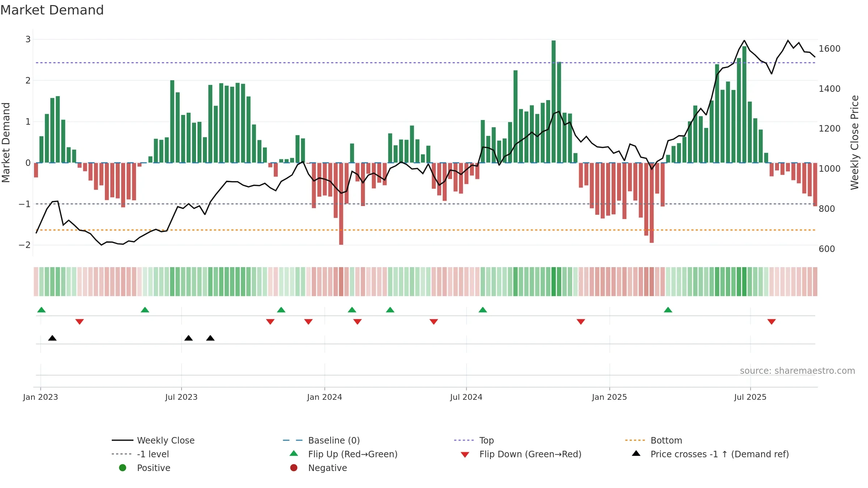The height and width of the screenshot is (488, 868).
Task: Click the −2 tick on Market Demand axis
Action: tap(25, 245)
